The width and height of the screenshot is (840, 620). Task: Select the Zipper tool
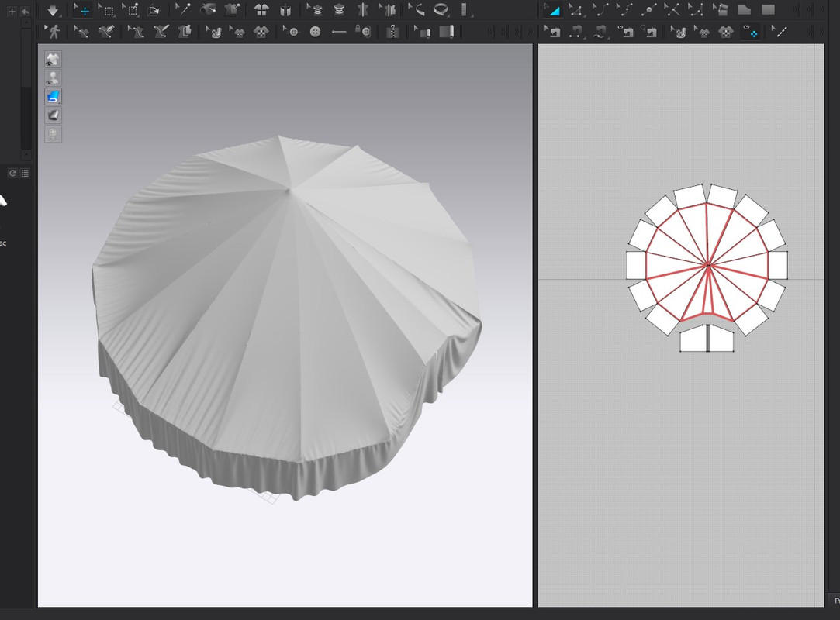tap(392, 32)
